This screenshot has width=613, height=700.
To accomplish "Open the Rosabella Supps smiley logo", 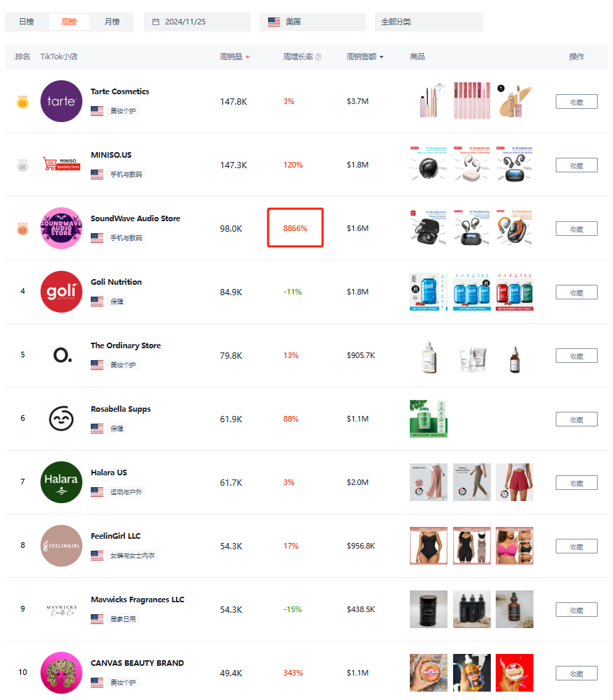I will [x=61, y=419].
